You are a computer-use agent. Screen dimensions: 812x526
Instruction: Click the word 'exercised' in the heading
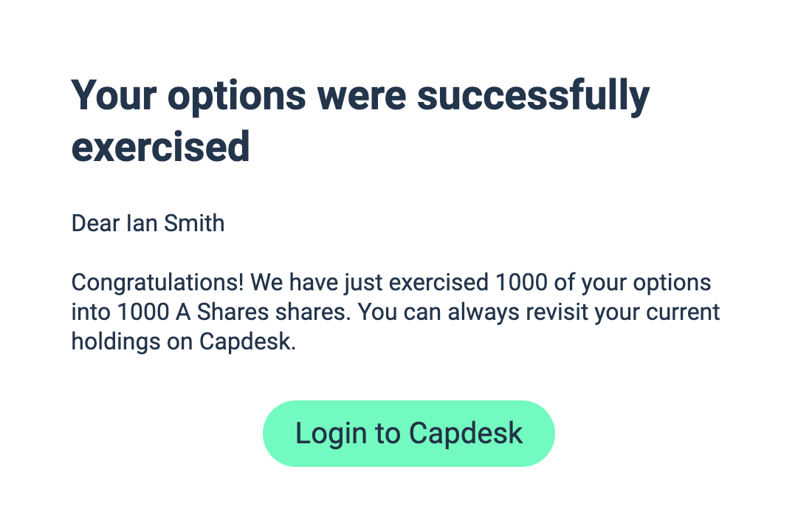[160, 147]
